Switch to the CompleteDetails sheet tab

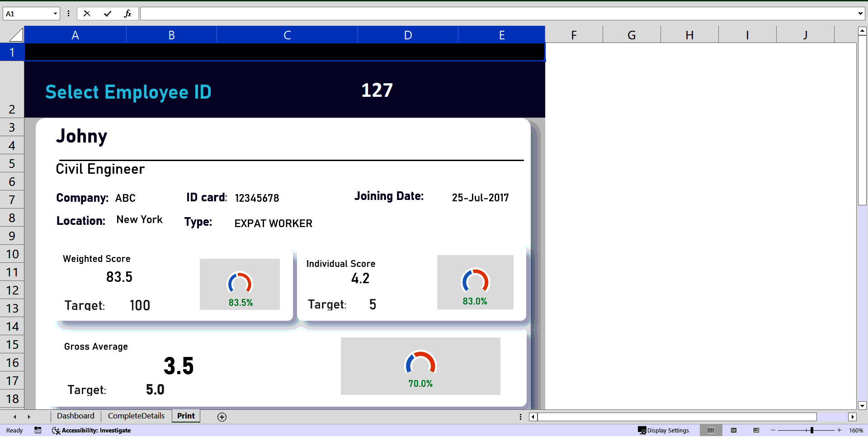pyautogui.click(x=136, y=416)
